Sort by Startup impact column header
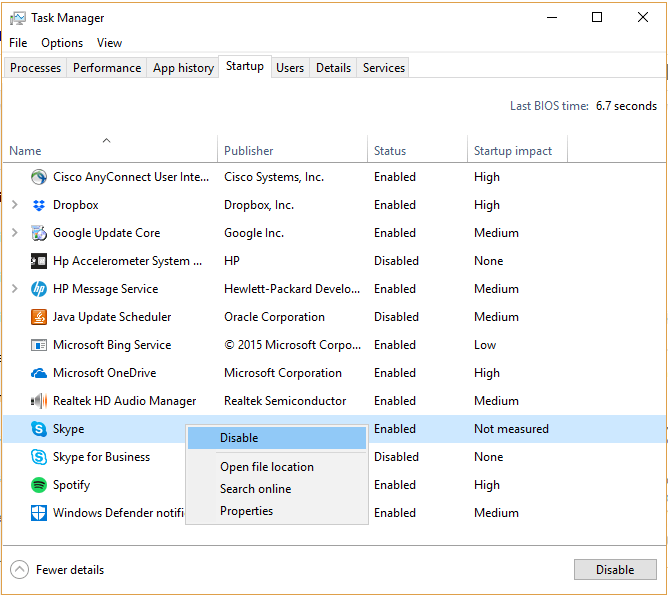This screenshot has height=595, width=668. point(517,149)
